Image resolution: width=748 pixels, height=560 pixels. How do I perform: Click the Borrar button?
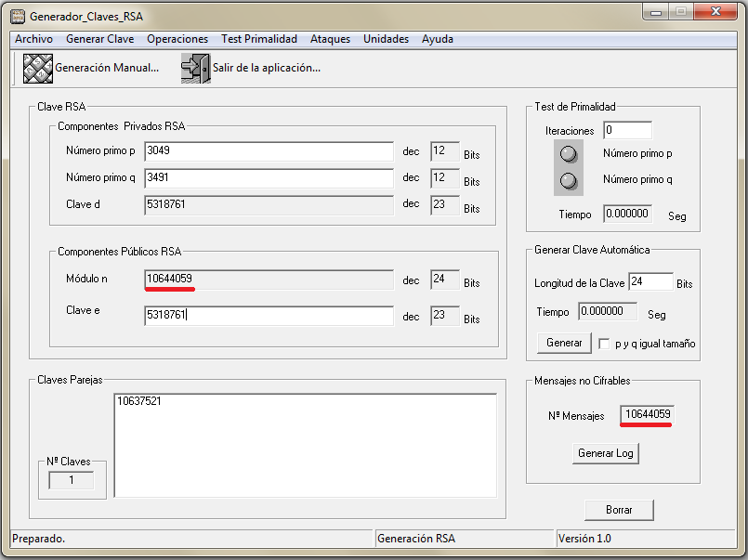[x=619, y=510]
